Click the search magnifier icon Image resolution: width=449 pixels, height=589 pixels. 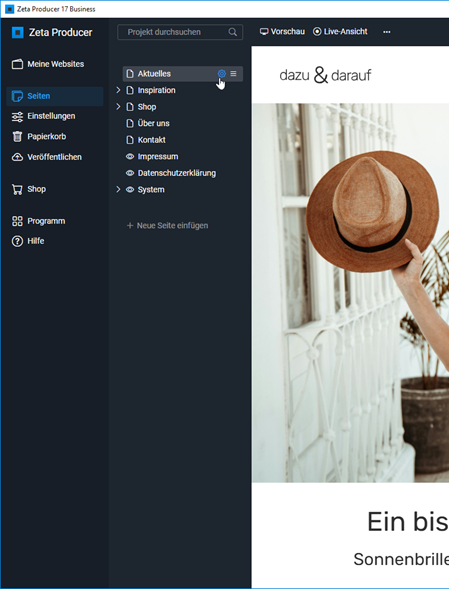233,32
